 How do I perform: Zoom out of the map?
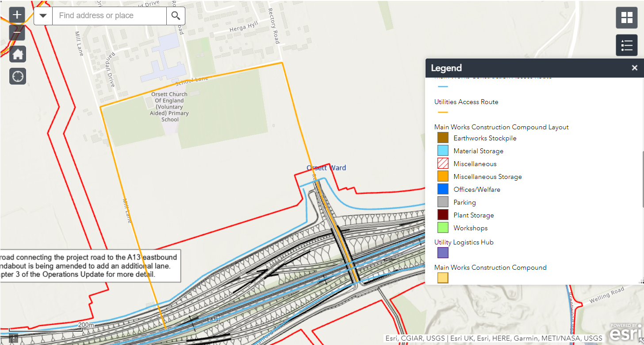point(17,32)
